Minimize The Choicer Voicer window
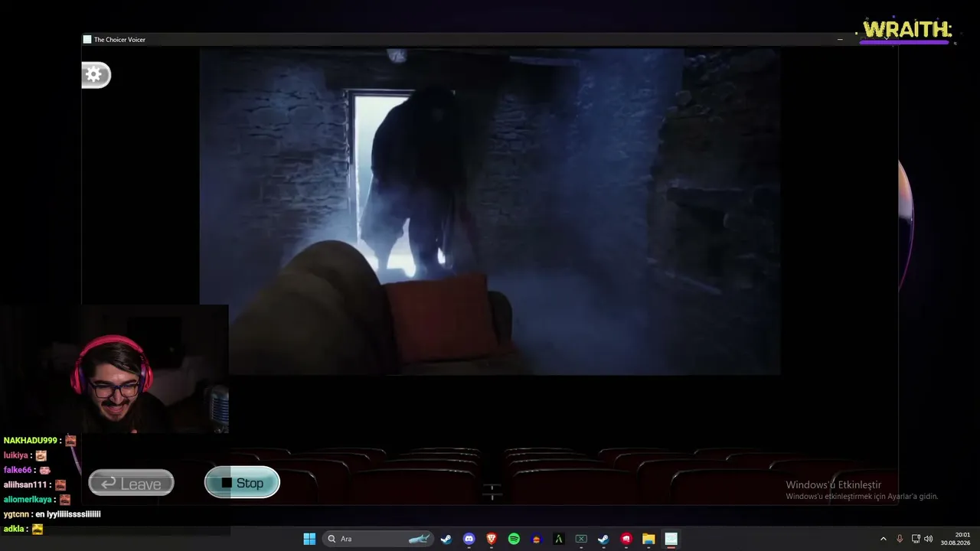 point(840,39)
